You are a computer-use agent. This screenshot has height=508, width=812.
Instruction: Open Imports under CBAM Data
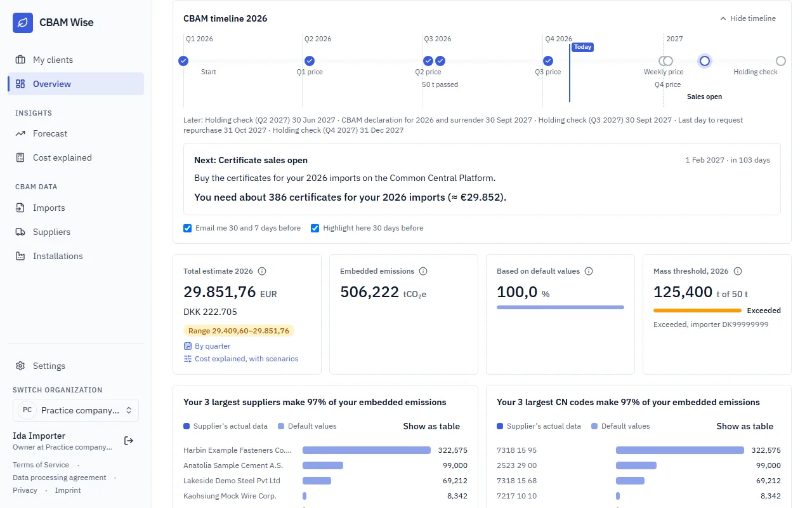(x=76, y=208)
